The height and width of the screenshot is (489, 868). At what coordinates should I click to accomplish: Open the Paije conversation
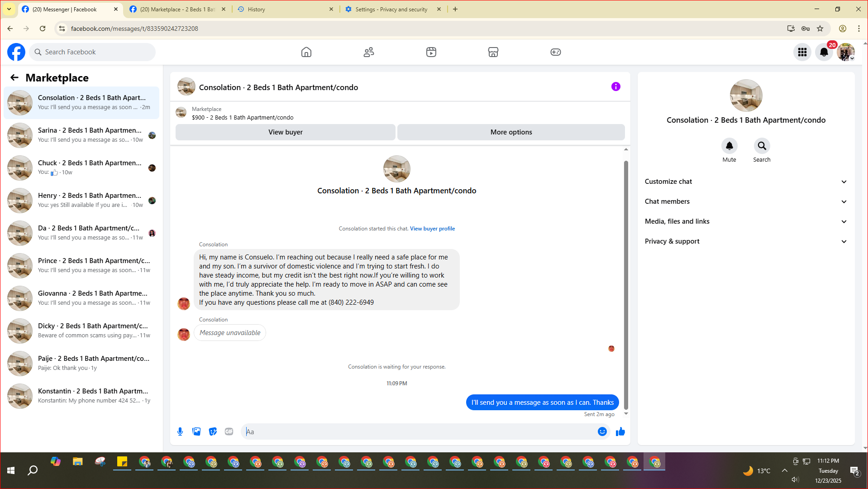81,363
